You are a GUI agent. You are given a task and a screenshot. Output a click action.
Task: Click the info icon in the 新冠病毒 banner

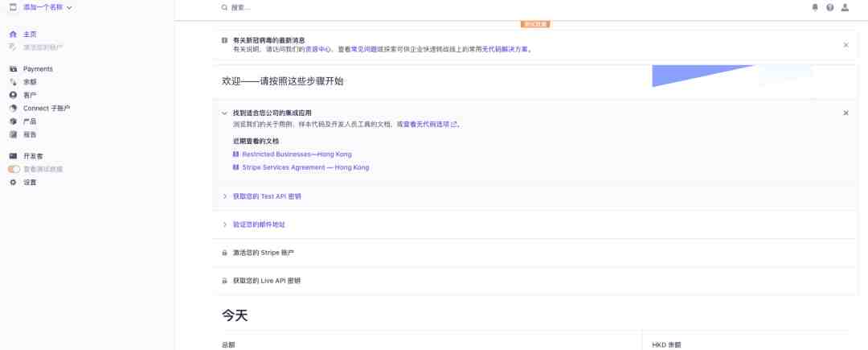coord(224,40)
